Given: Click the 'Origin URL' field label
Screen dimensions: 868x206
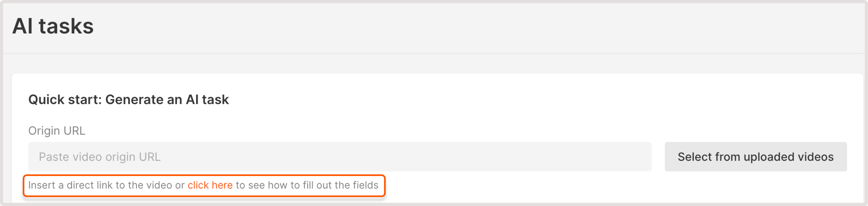Looking at the screenshot, I should (x=57, y=131).
